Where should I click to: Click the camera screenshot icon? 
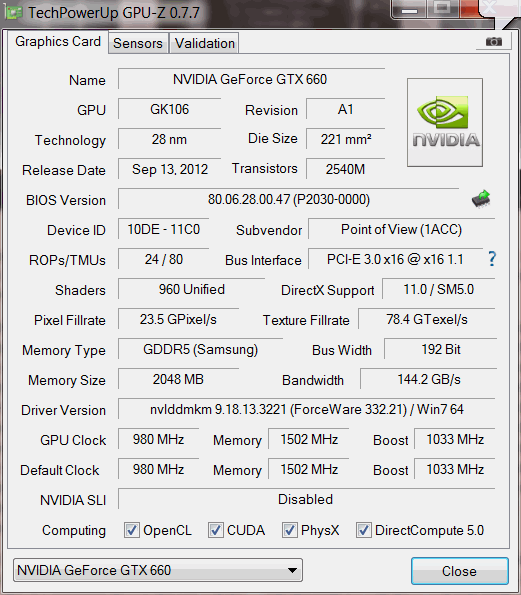(494, 41)
